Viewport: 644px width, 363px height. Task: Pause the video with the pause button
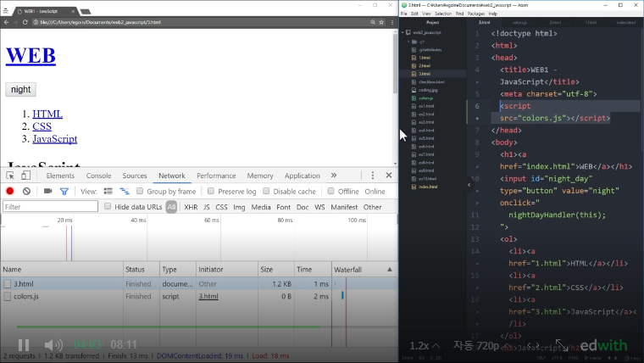pyautogui.click(x=24, y=344)
